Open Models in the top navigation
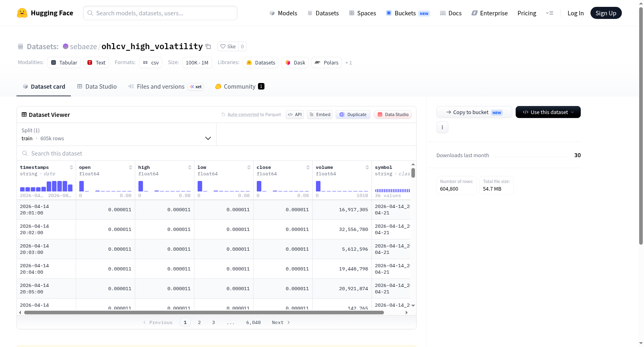644x347 pixels. [x=283, y=13]
